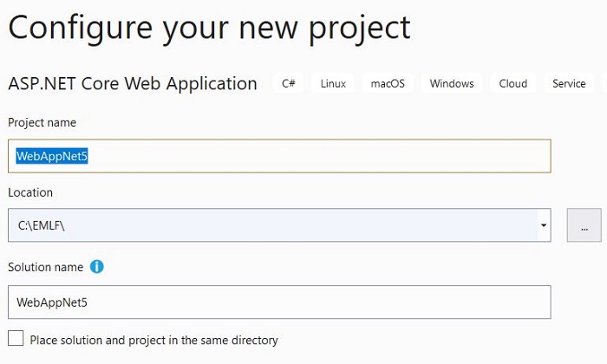Select the Cloud project type tag
This screenshot has width=607, height=364.
coord(513,84)
